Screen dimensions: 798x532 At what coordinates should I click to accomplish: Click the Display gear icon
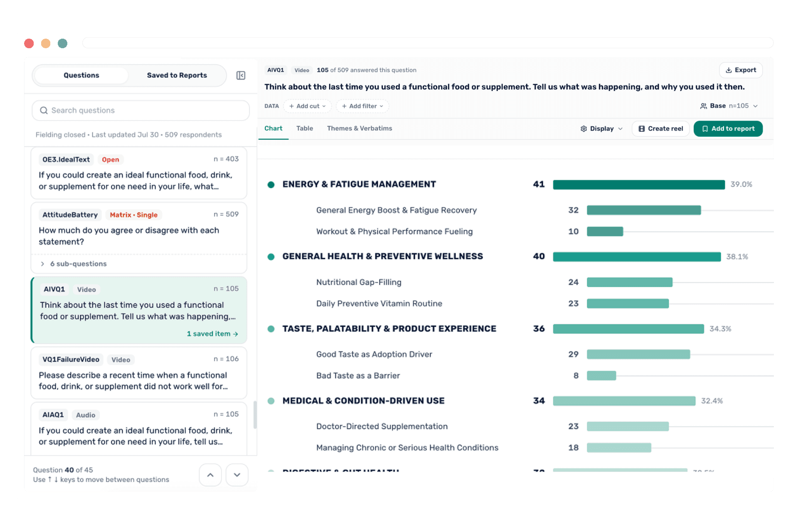tap(584, 129)
